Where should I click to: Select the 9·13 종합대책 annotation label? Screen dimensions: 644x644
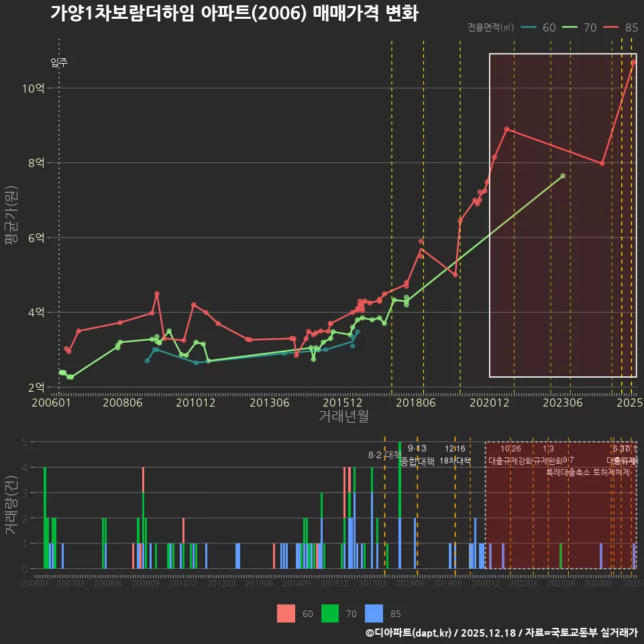pyautogui.click(x=418, y=455)
